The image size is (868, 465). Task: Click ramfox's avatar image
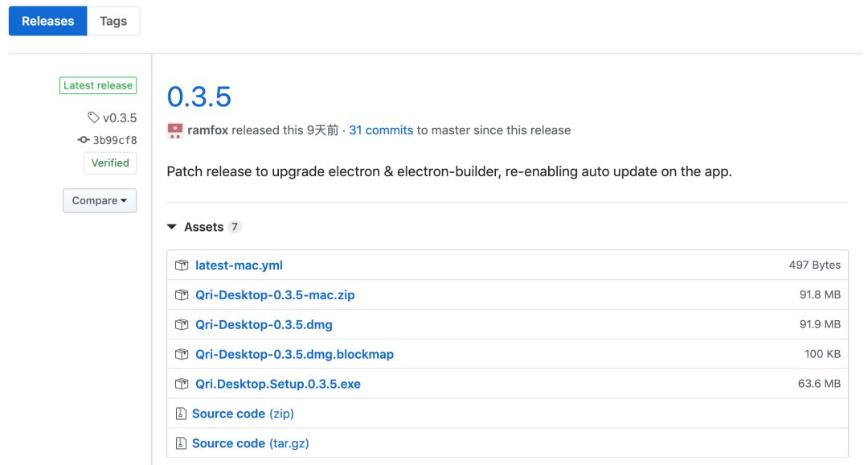[x=175, y=130]
